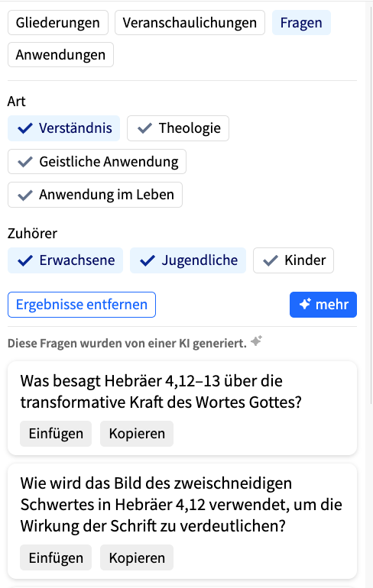Insert the zweischneidigen Schwertes question
Image resolution: width=373 pixels, height=588 pixels.
56,557
